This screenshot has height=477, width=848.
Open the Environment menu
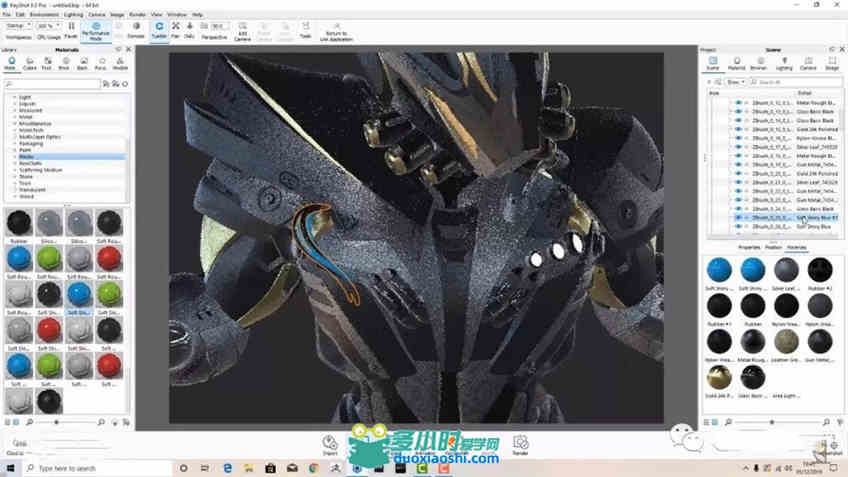[x=44, y=15]
